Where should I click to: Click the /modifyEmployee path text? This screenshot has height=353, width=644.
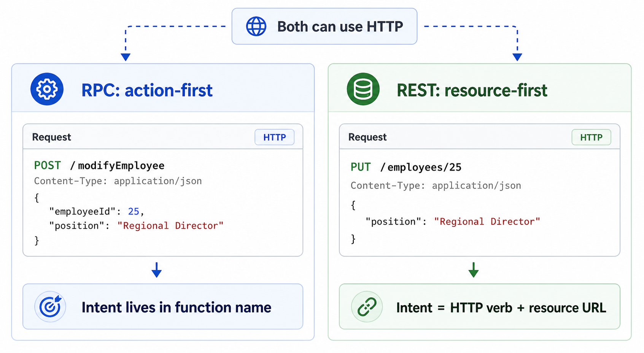[117, 166]
